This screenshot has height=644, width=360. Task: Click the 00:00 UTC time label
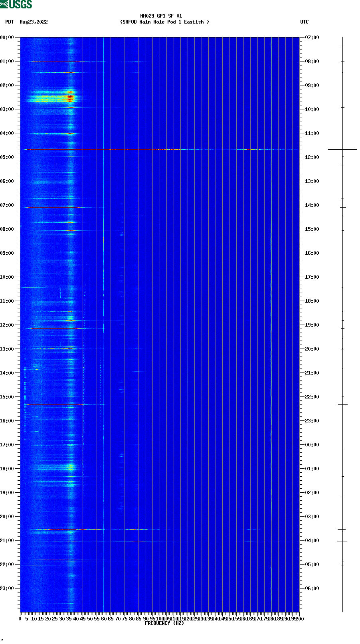click(x=312, y=445)
